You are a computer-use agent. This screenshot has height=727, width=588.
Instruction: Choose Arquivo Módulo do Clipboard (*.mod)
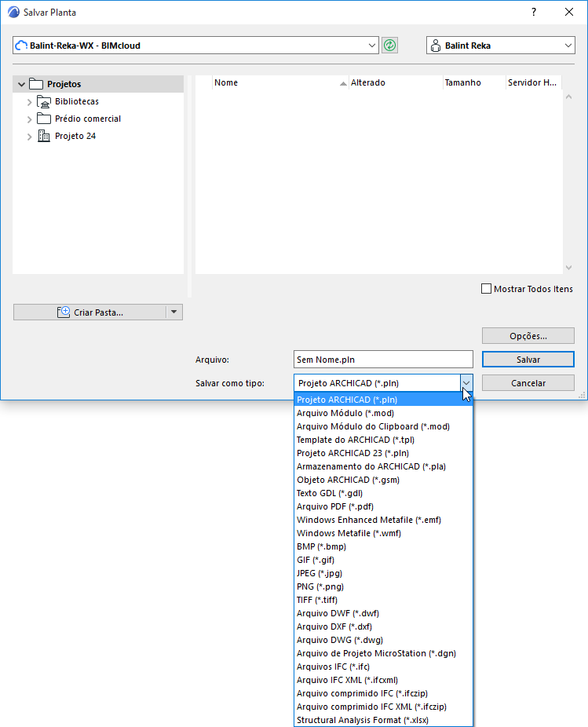pos(384,426)
